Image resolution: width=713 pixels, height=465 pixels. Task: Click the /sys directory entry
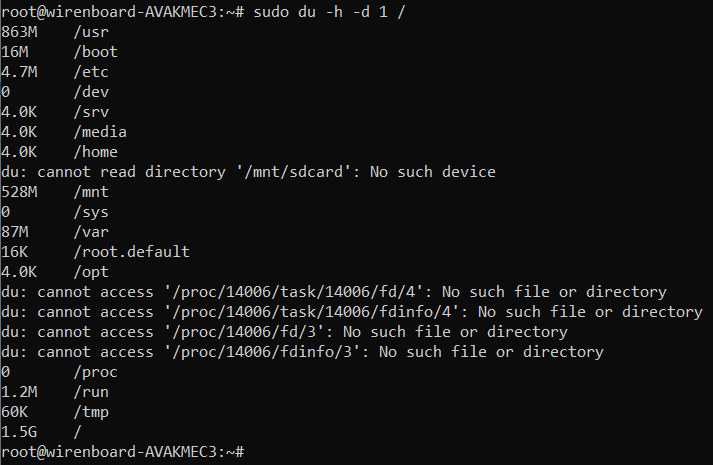(x=91, y=212)
